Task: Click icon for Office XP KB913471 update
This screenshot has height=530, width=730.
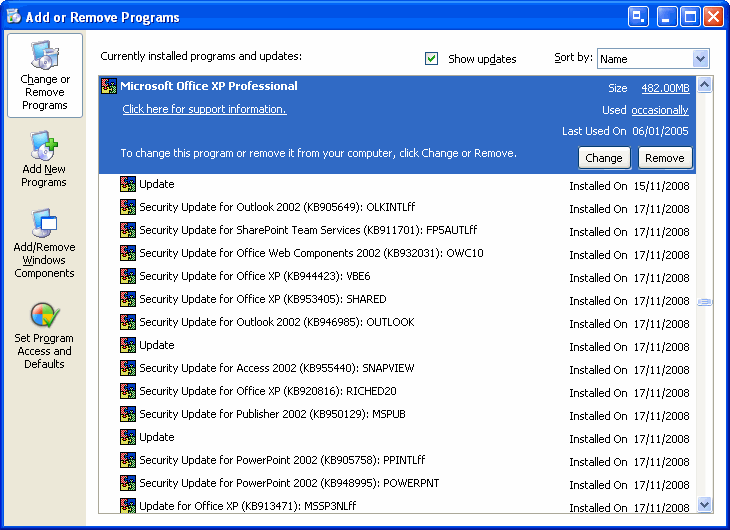Action: tap(128, 505)
